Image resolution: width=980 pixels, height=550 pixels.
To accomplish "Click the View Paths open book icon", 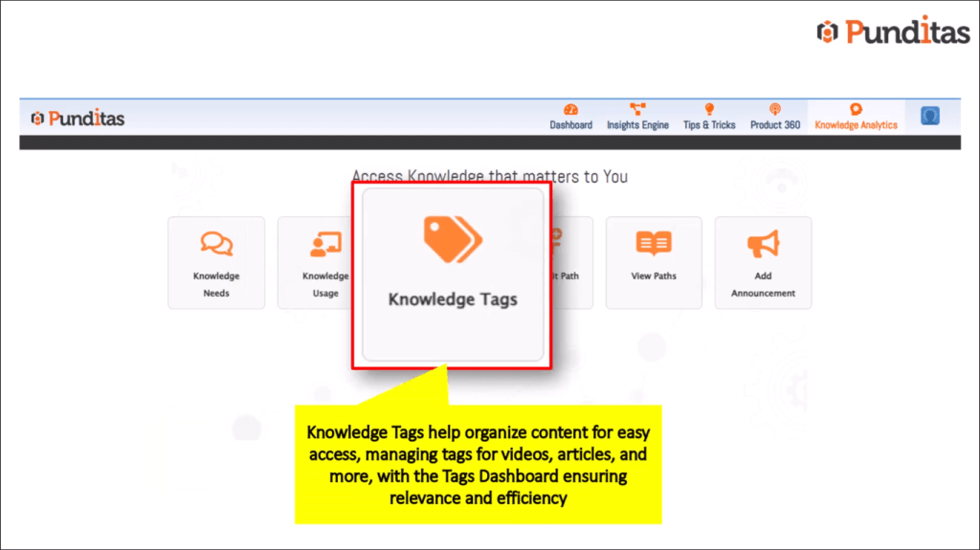I will pos(654,245).
